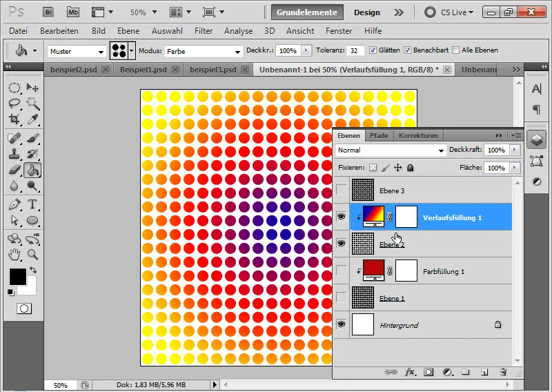
Task: Hide the Verlaufsfüllung 1 layer
Action: coord(341,217)
